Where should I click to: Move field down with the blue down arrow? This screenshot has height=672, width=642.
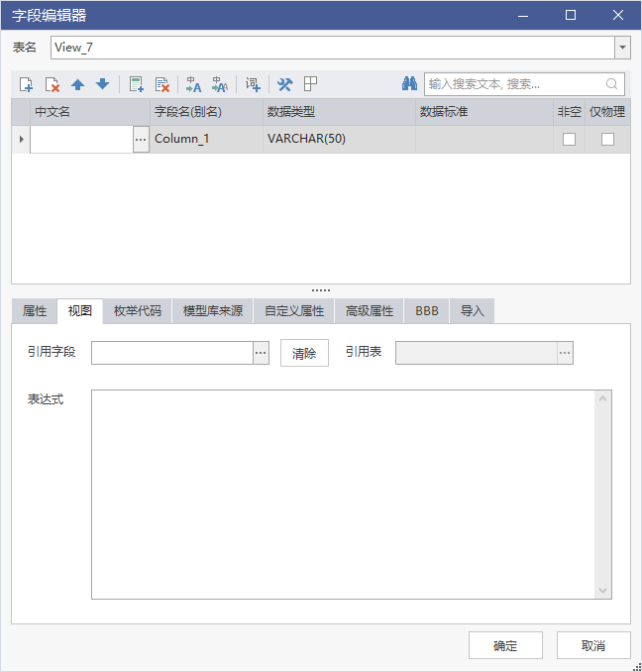(x=103, y=84)
